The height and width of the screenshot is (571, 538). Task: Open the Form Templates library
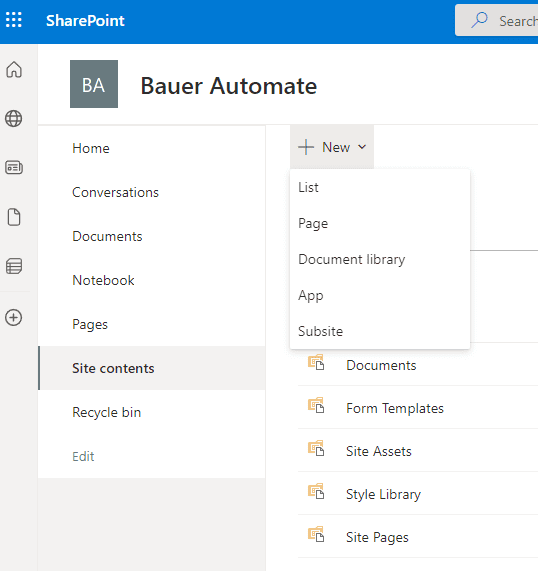click(x=395, y=408)
